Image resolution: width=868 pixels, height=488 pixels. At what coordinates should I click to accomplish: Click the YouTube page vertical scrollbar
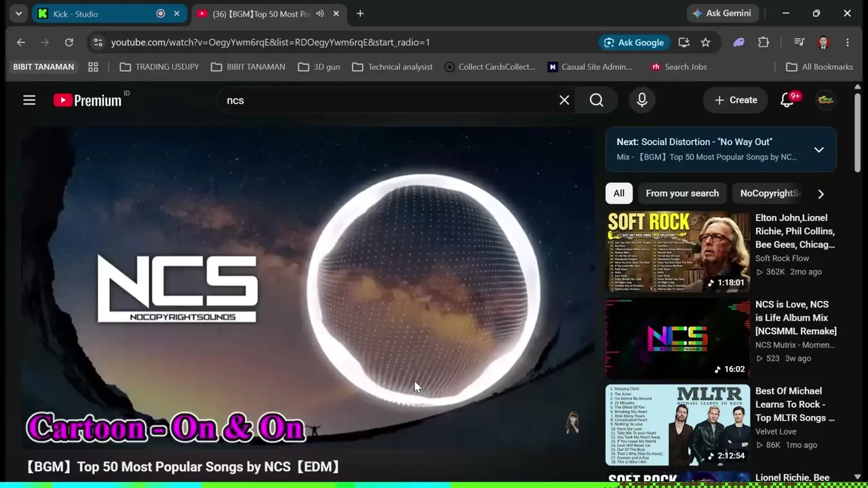[x=857, y=133]
